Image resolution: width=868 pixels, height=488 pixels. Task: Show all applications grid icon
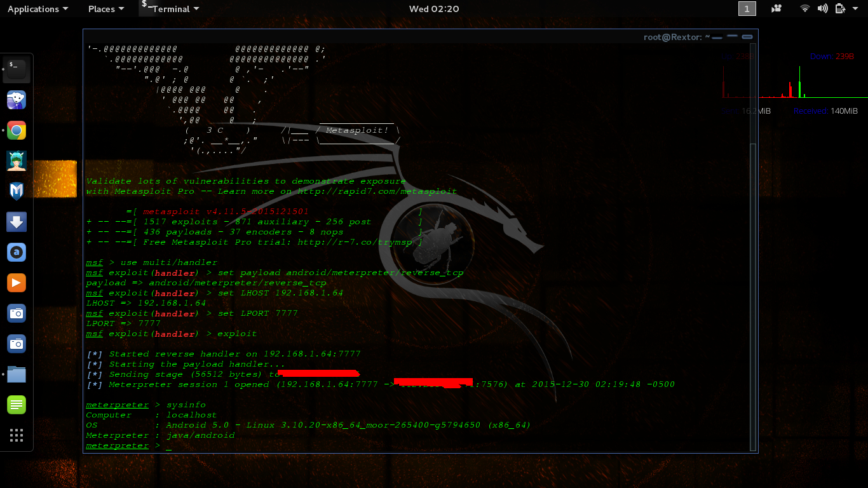17,435
